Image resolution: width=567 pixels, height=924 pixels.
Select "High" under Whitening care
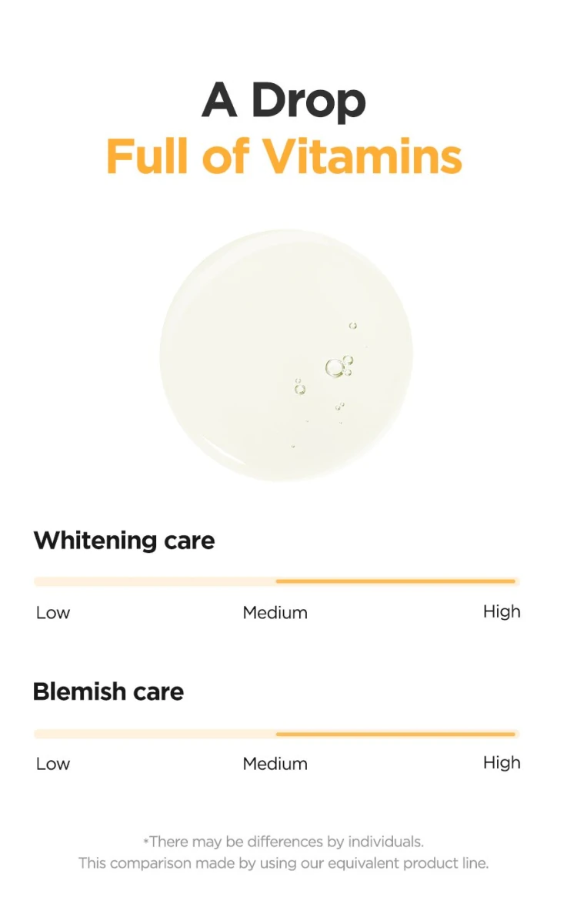pos(502,612)
